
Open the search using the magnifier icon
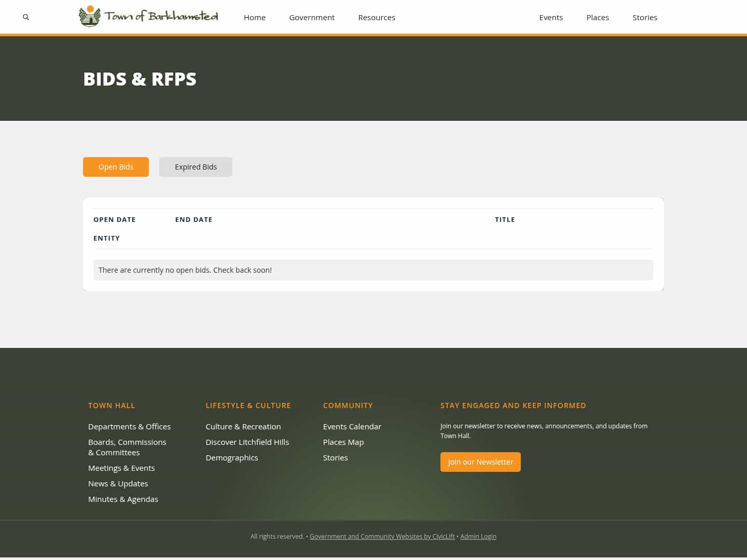[x=25, y=17]
